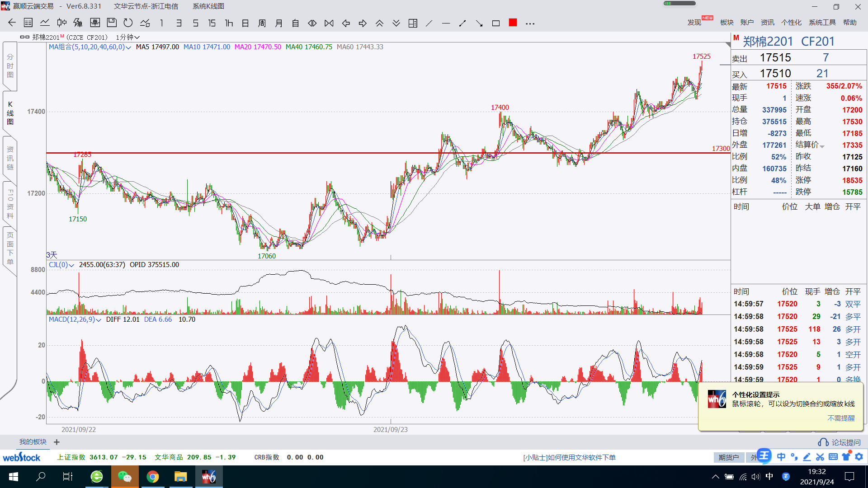The width and height of the screenshot is (868, 488).
Task: Click the back arrow toolbar icon
Action: point(12,23)
